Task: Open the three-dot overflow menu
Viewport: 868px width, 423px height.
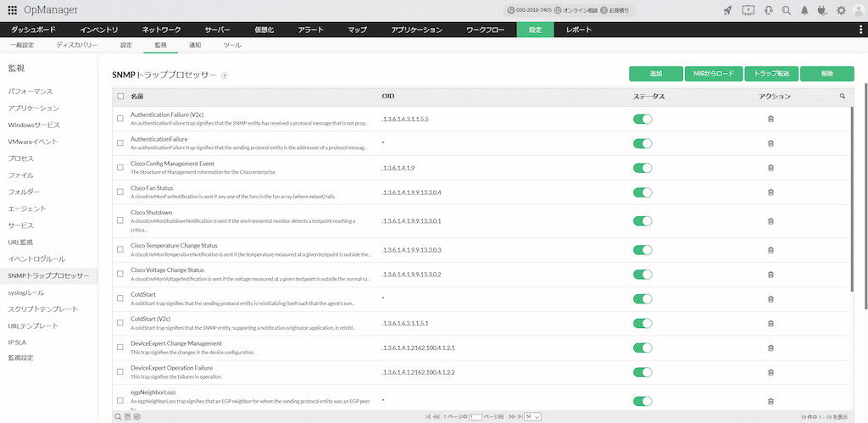Action: [860, 30]
